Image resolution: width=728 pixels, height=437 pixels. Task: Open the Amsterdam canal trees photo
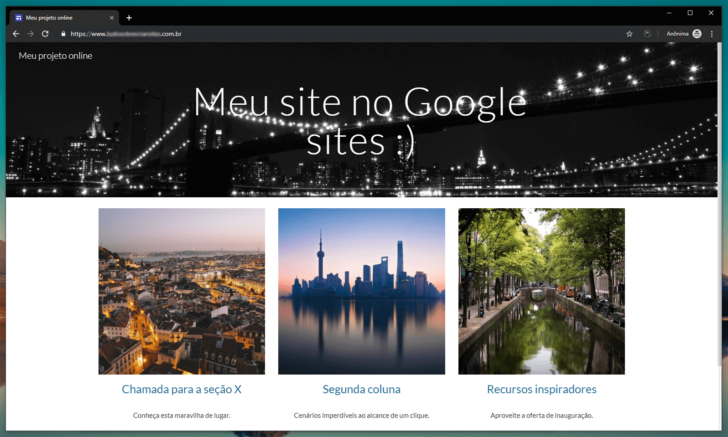point(541,291)
